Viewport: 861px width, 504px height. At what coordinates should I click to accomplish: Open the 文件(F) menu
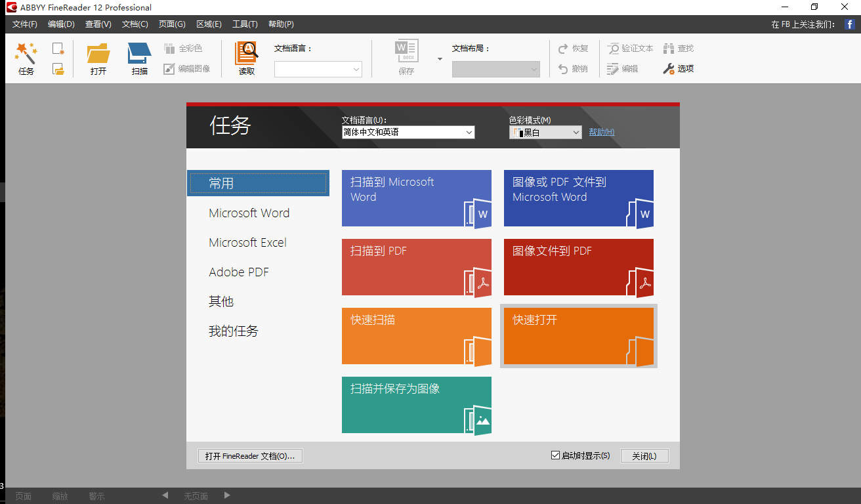coord(25,24)
